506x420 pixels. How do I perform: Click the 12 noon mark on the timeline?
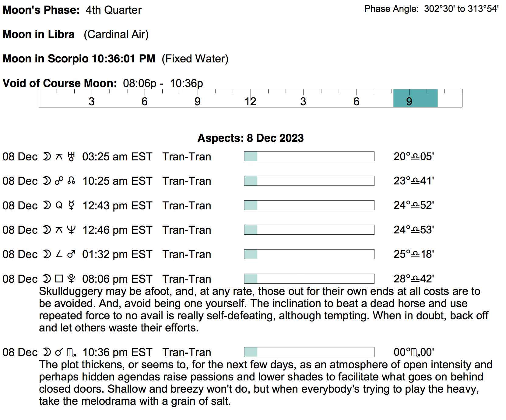coord(250,101)
